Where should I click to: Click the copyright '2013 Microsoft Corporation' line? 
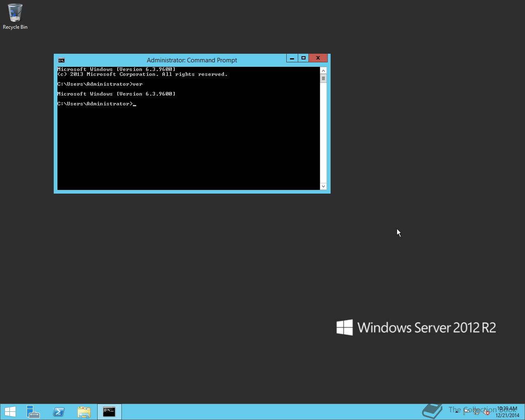[142, 74]
